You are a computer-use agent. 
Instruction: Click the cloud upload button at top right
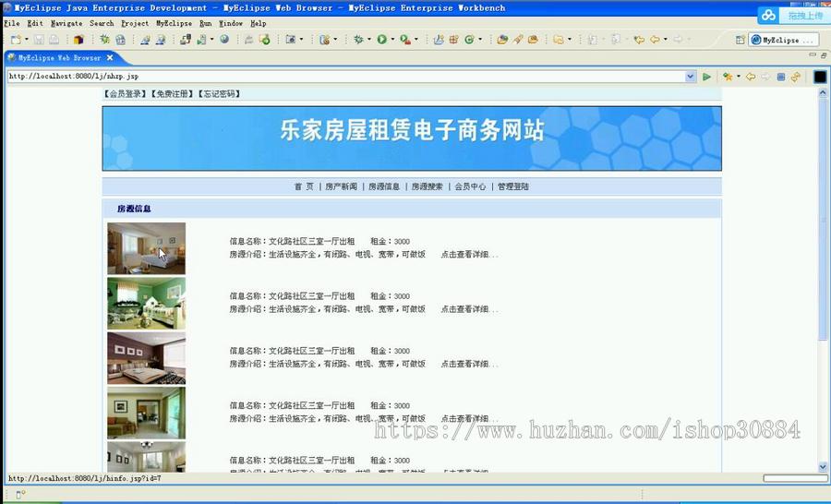[x=793, y=16]
